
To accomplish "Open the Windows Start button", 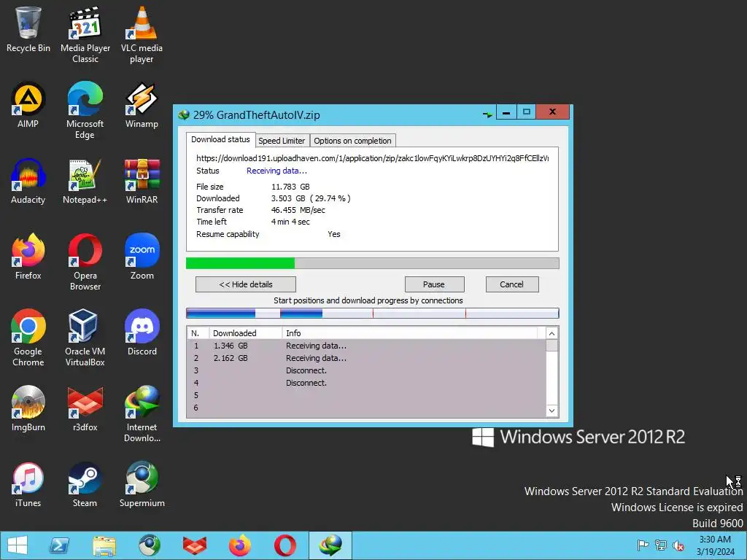I will click(18, 545).
